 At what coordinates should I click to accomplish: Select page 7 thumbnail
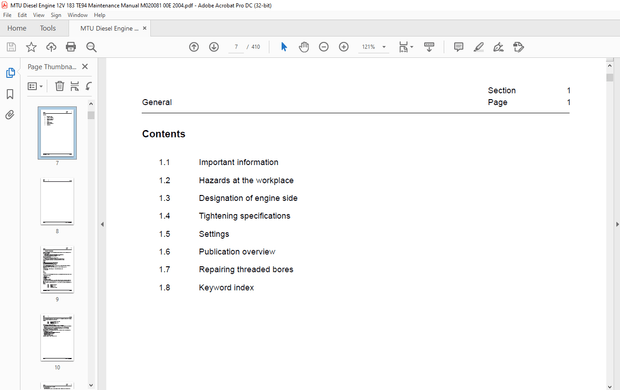[x=57, y=133]
